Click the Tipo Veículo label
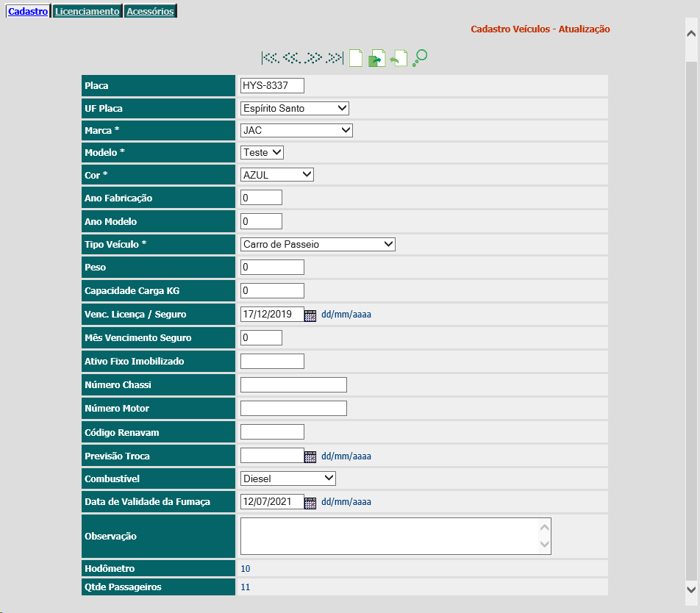The image size is (700, 613). tap(115, 245)
